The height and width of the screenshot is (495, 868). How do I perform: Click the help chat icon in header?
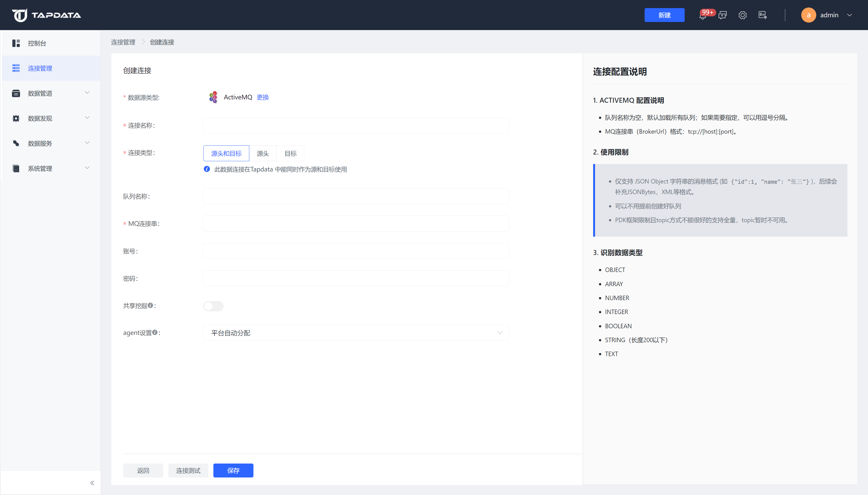tap(722, 15)
